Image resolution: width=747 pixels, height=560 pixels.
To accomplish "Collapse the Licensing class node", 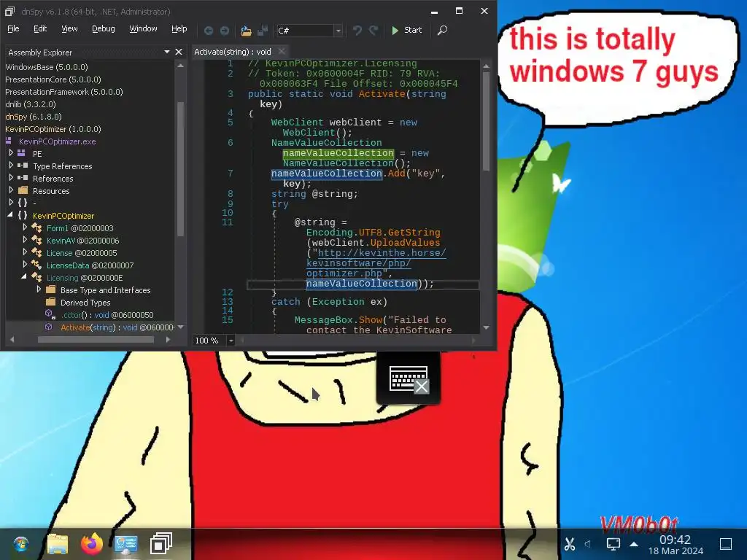I will coord(24,277).
